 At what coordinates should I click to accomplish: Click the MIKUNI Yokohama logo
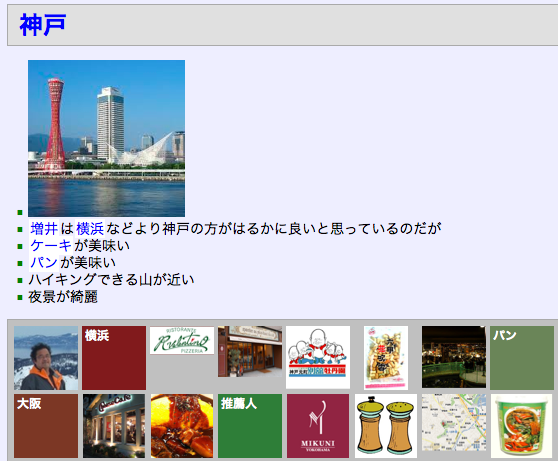point(318,426)
